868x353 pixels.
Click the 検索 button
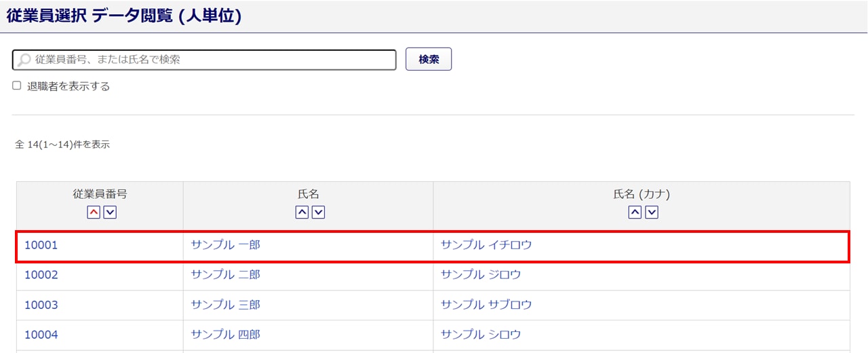tap(429, 59)
